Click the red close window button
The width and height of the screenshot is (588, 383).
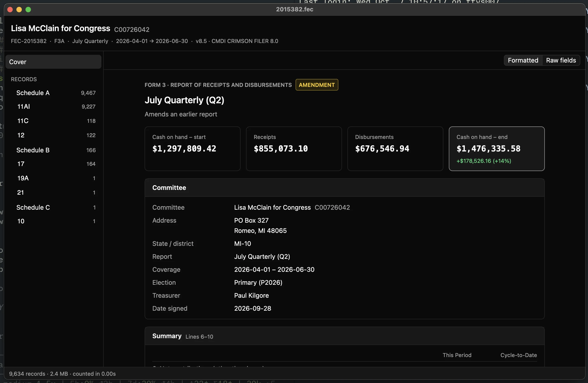[10, 10]
